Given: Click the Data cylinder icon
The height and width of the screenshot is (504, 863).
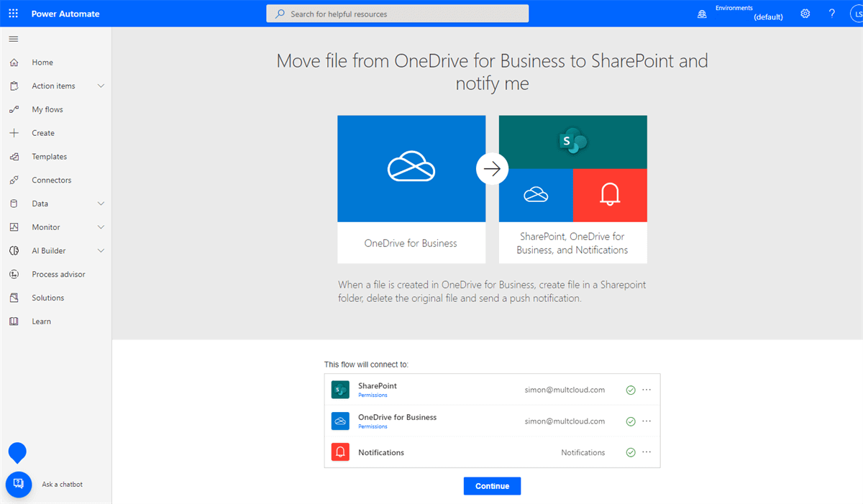Looking at the screenshot, I should coord(14,203).
